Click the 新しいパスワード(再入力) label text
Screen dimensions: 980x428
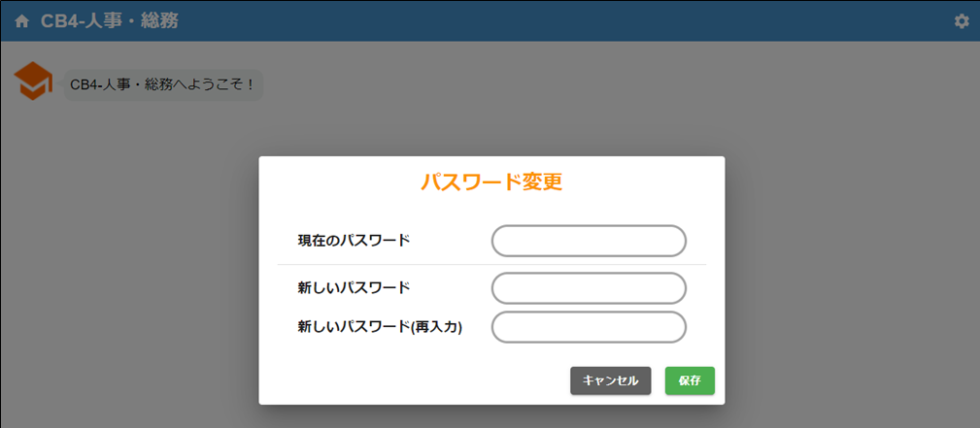(x=379, y=327)
